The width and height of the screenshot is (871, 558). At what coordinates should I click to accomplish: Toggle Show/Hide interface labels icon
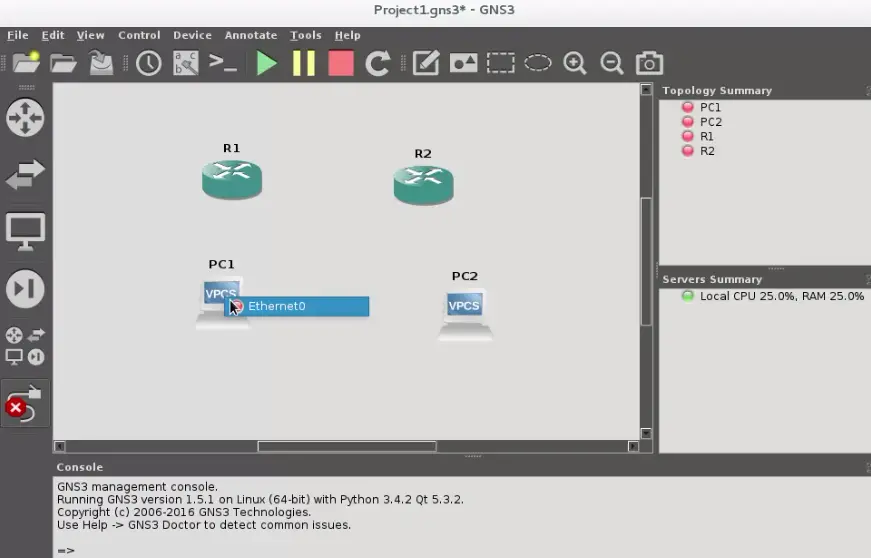186,63
